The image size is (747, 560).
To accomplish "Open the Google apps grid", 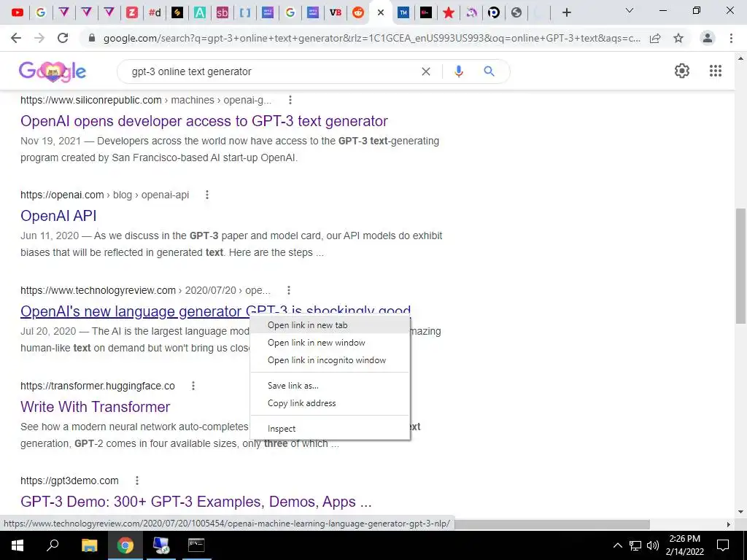I will 716,71.
